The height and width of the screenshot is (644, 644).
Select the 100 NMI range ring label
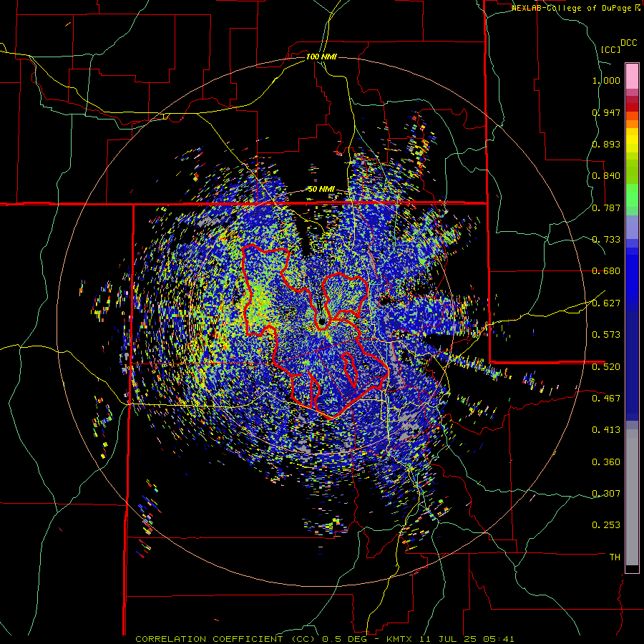pos(321,57)
